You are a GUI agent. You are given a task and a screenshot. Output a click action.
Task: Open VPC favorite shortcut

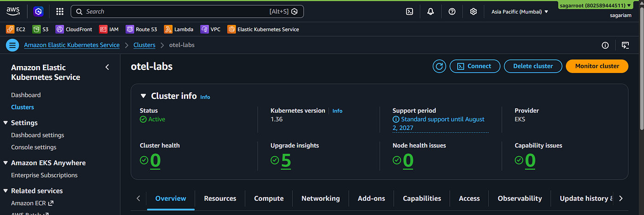[211, 29]
